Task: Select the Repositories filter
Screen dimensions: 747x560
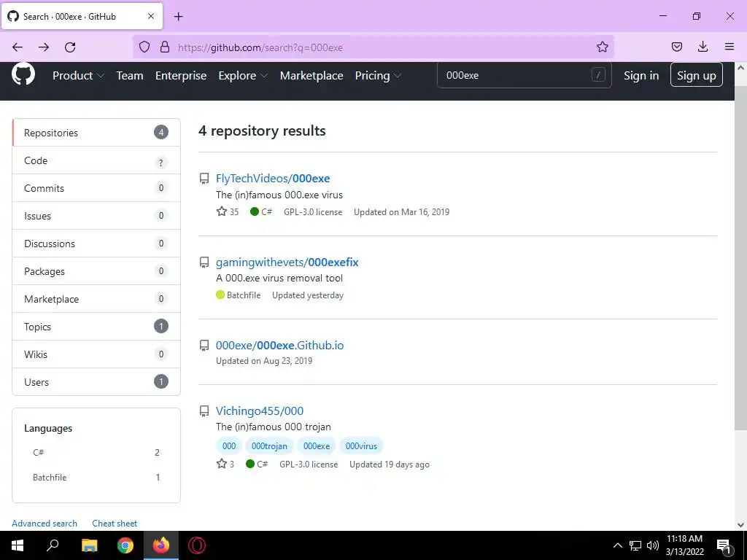Action: click(96, 133)
